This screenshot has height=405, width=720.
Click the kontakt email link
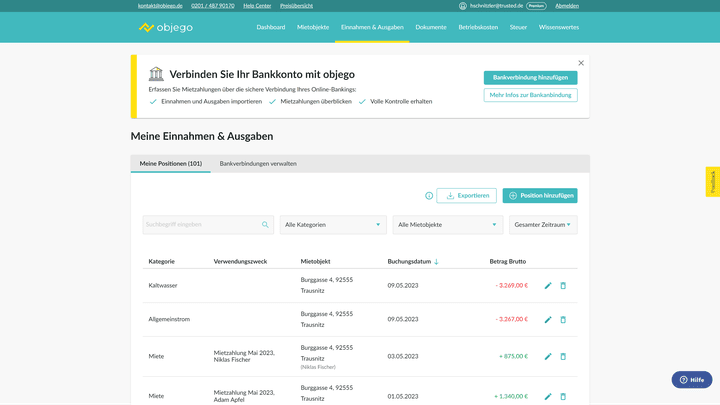(x=160, y=6)
